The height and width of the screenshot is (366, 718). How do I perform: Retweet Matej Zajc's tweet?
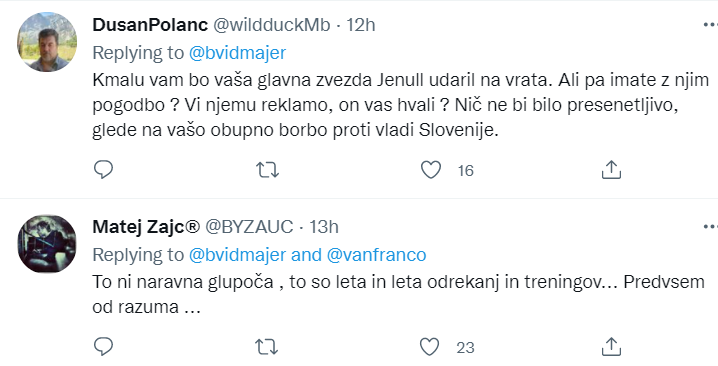pos(267,347)
